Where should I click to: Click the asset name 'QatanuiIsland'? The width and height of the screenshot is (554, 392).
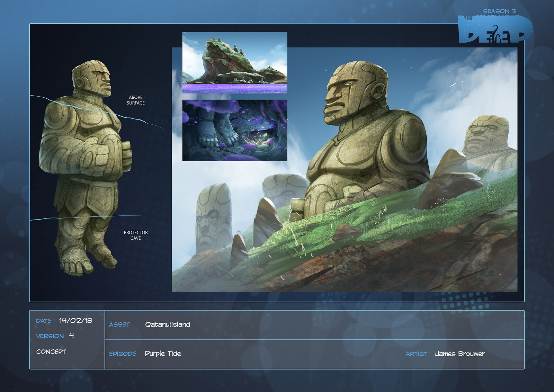tap(168, 324)
